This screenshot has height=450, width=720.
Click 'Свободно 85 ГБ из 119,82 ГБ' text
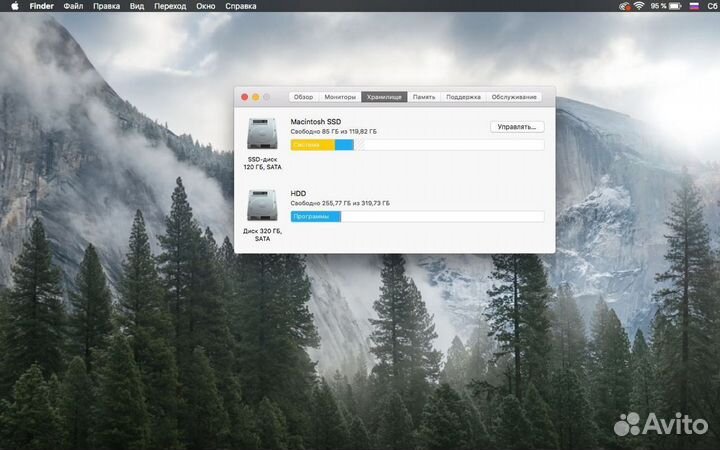pyautogui.click(x=333, y=131)
